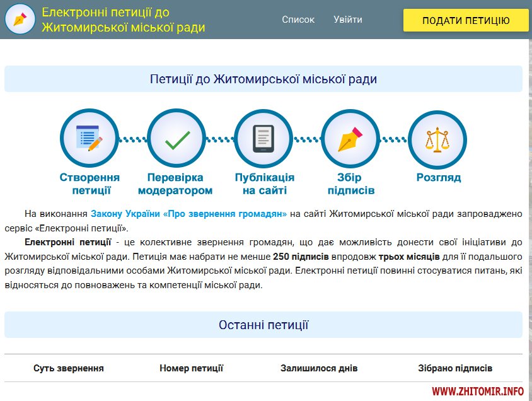
Task: Click the Суть звернення column header
Action: pyautogui.click(x=69, y=368)
